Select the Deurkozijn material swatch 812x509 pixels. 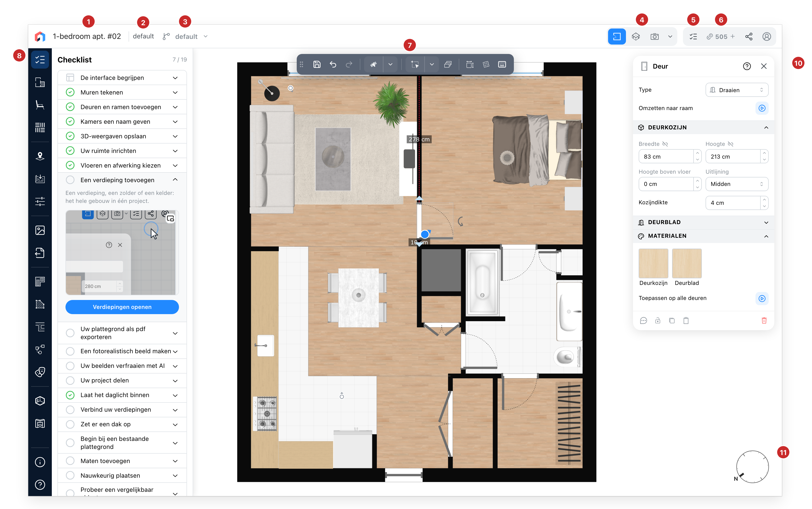[x=653, y=263]
